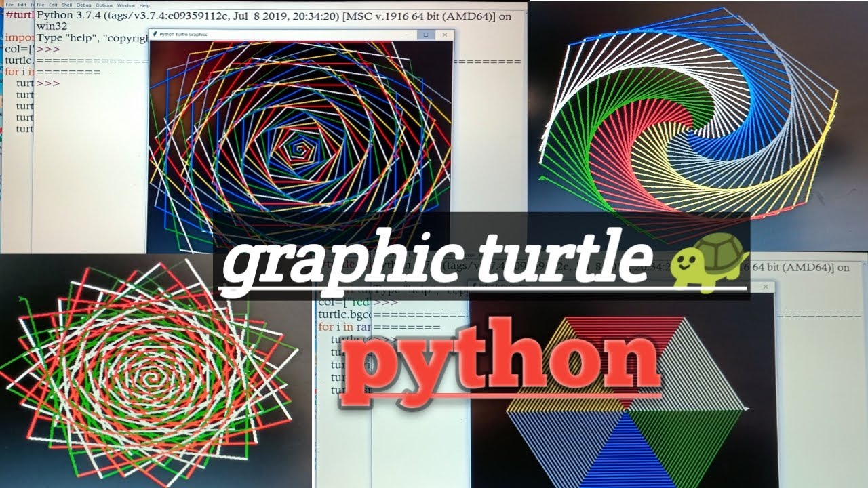Click the "for i in ran" line in lower editor
868x488 pixels.
pos(344,327)
